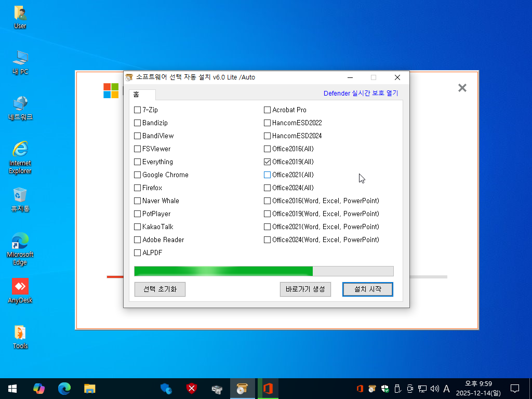Select PotPlayer for installation
The height and width of the screenshot is (399, 532).
(x=137, y=214)
